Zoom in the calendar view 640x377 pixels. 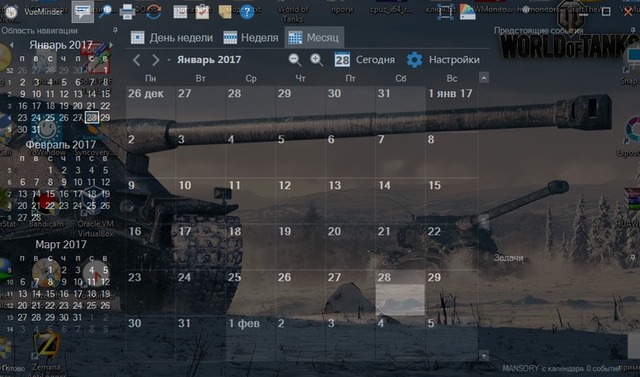click(x=316, y=60)
